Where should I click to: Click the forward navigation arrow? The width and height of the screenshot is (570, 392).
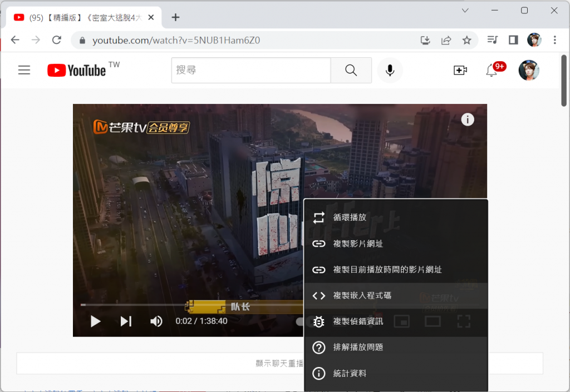[36, 40]
